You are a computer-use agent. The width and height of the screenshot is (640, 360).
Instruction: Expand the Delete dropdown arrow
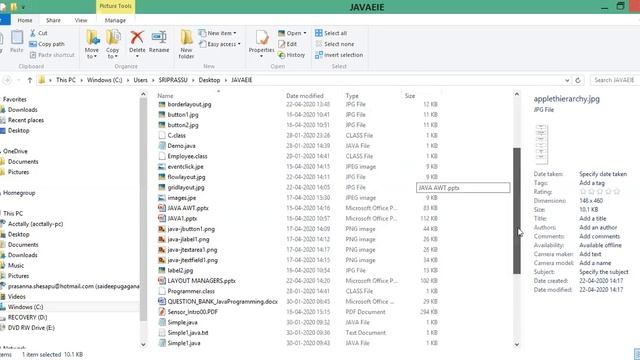tap(137, 56)
